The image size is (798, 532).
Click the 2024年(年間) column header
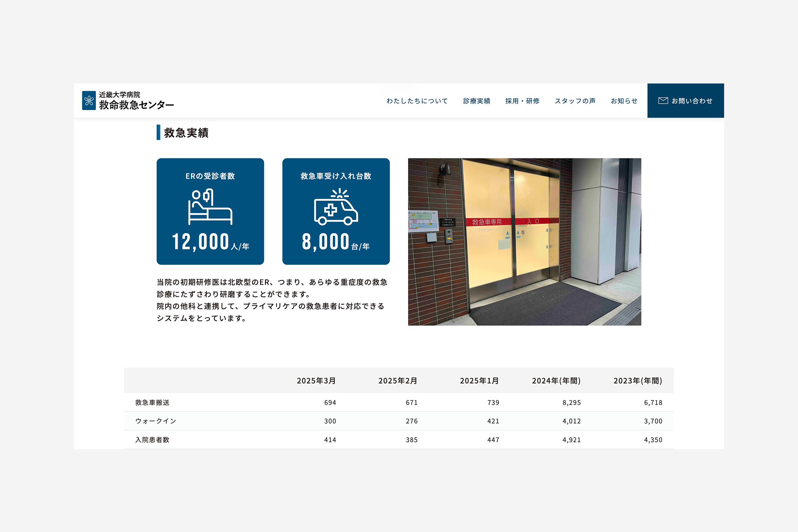(556, 381)
